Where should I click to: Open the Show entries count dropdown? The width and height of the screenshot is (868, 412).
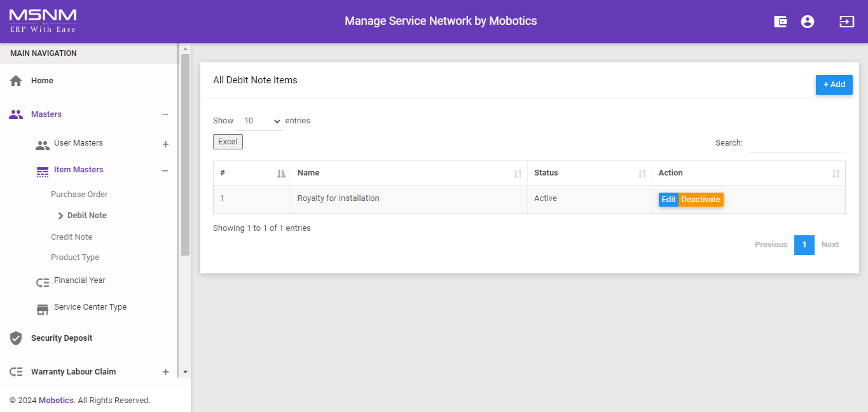click(262, 121)
